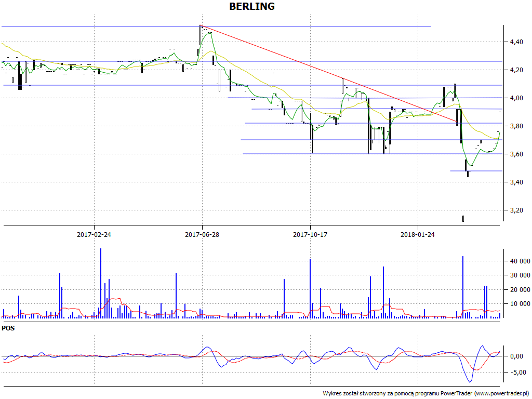This screenshot has width=532, height=399.
Task: Select the 2017-06-28 date label
Action: [202, 234]
